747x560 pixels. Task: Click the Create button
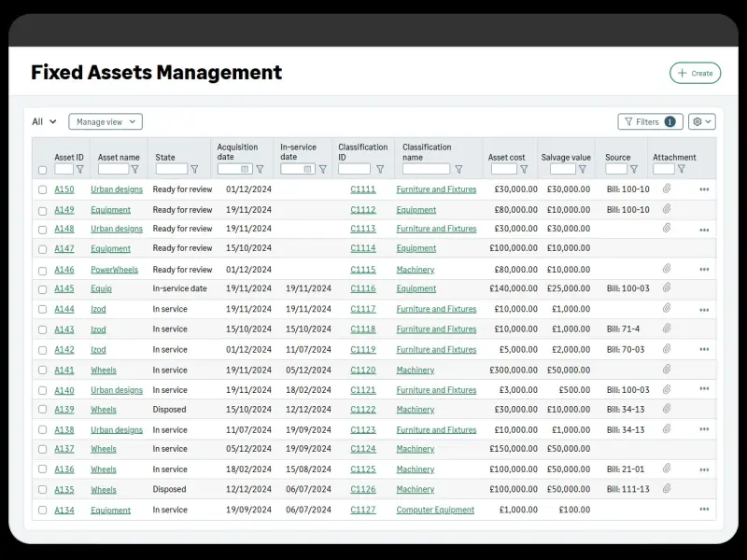click(695, 73)
